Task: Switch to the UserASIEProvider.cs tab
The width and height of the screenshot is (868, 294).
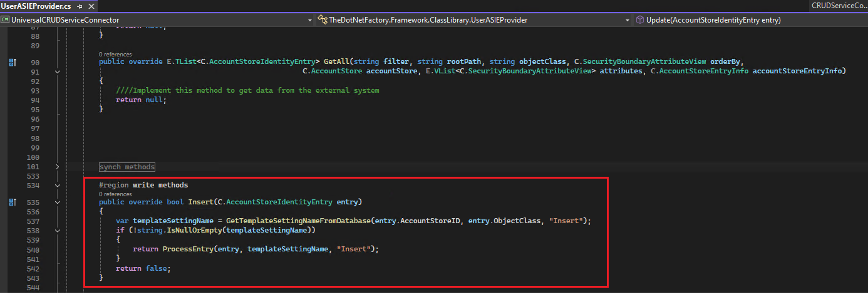Action: click(x=36, y=6)
